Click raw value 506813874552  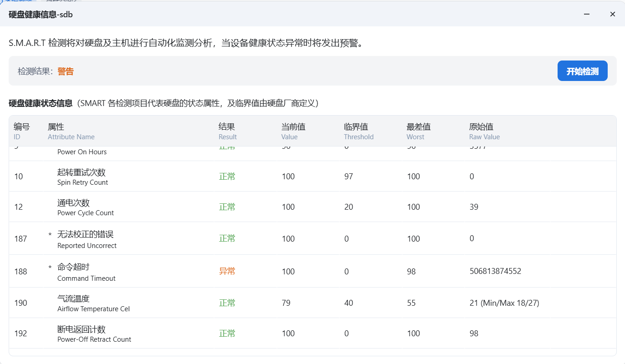[x=495, y=271]
